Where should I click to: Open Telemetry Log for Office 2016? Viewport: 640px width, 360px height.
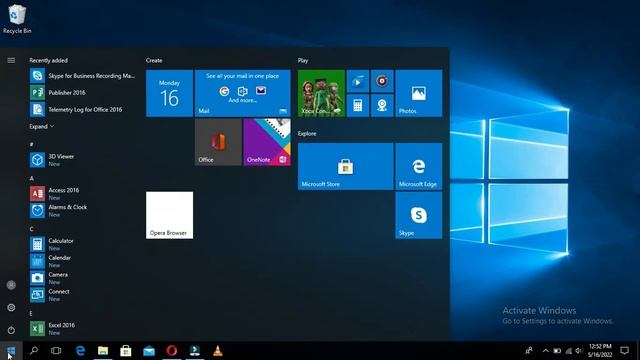[82, 109]
